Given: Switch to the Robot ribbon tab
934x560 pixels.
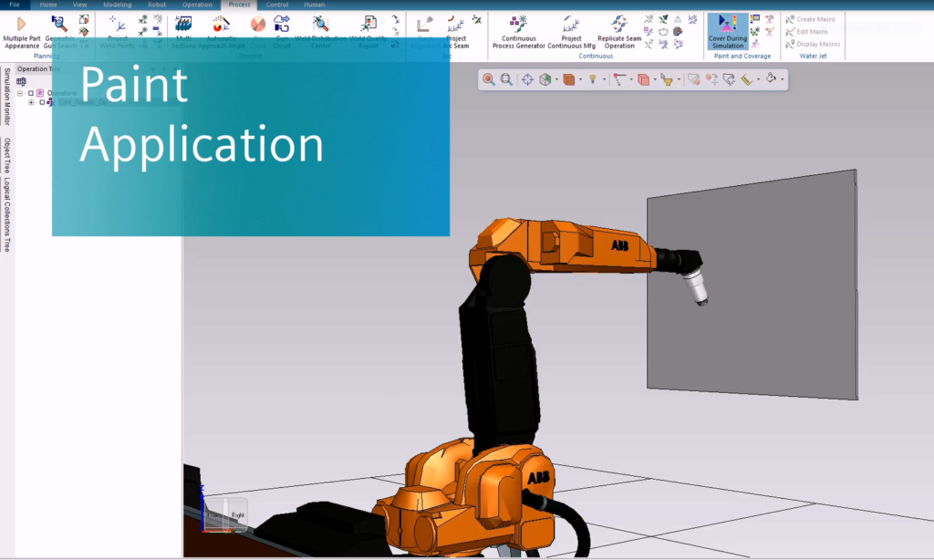Looking at the screenshot, I should coord(156,5).
